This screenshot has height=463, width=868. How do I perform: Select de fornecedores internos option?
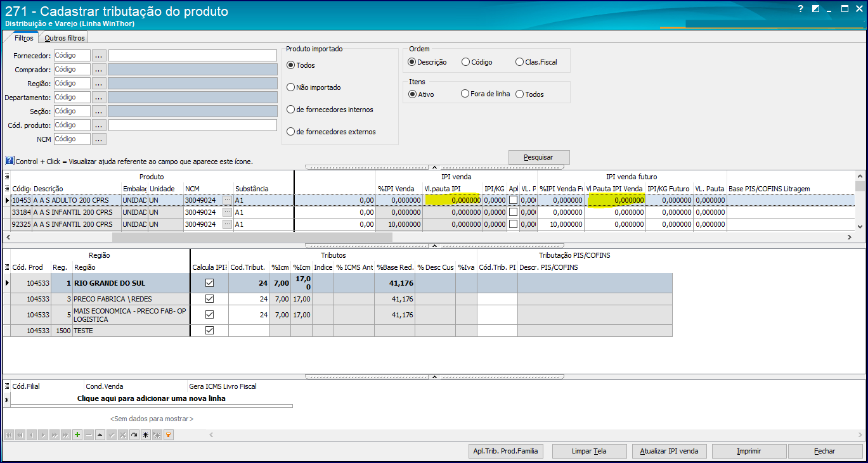pyautogui.click(x=330, y=110)
